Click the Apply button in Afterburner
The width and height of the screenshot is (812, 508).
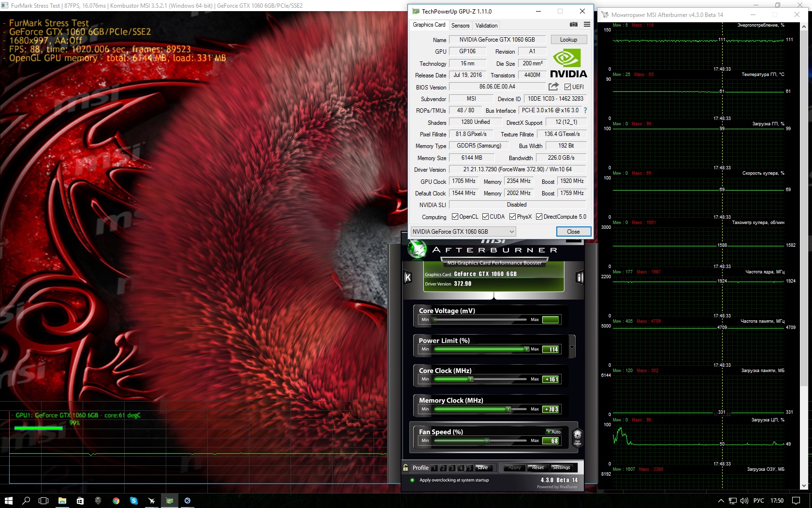tap(514, 468)
